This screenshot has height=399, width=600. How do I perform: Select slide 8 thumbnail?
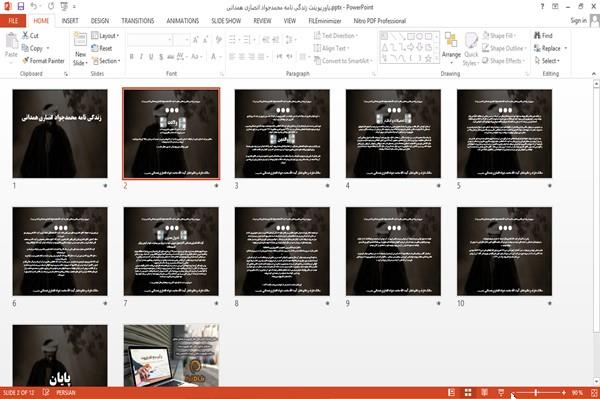[282, 251]
